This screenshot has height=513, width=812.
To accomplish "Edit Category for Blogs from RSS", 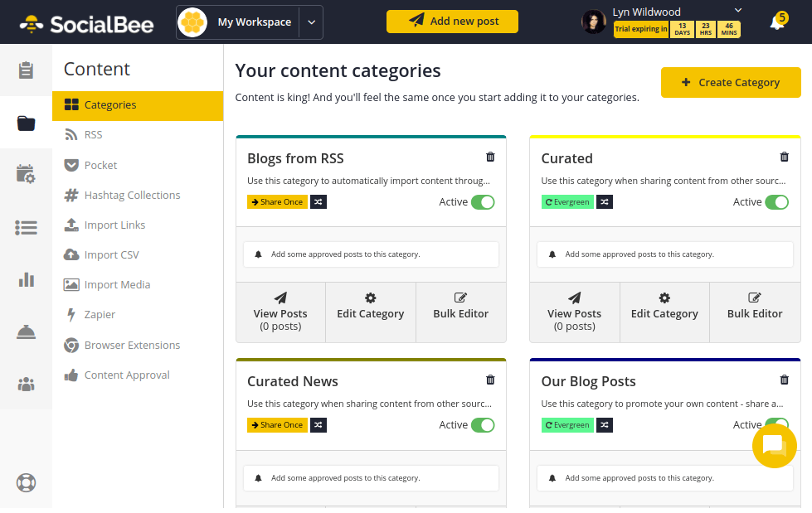I will [x=371, y=312].
